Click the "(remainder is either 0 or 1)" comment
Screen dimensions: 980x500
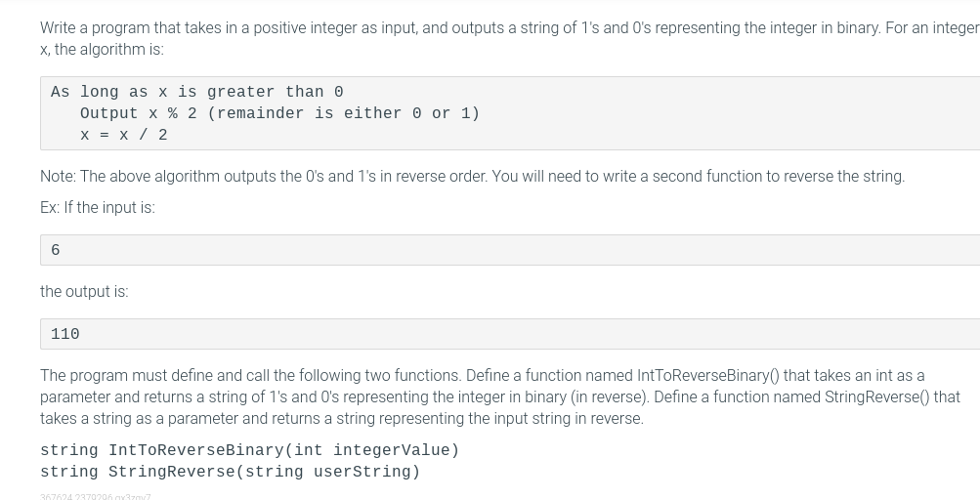coord(343,113)
